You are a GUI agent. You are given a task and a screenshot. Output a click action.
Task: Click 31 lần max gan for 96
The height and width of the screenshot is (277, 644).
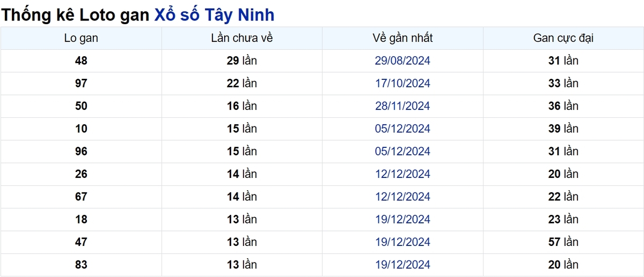pyautogui.click(x=563, y=152)
